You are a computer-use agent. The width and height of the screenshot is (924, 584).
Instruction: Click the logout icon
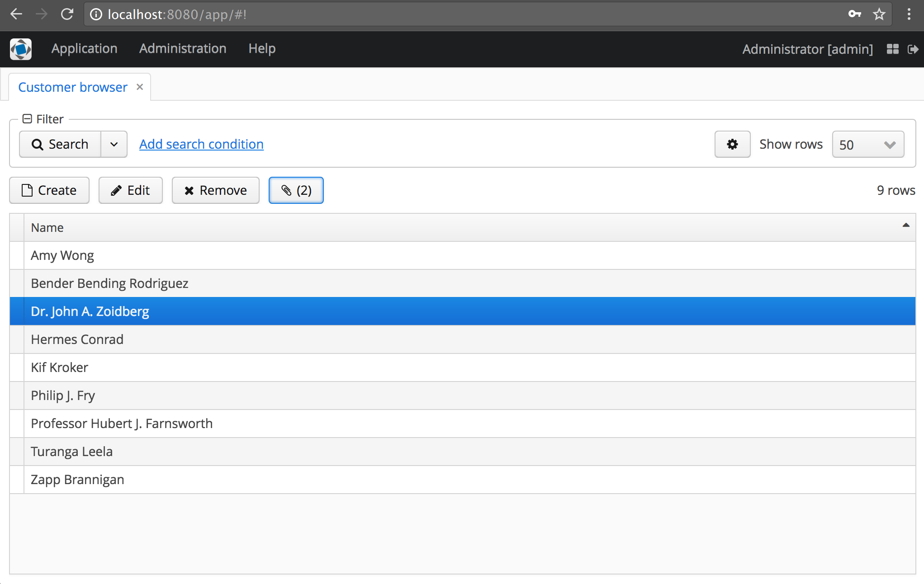[913, 49]
